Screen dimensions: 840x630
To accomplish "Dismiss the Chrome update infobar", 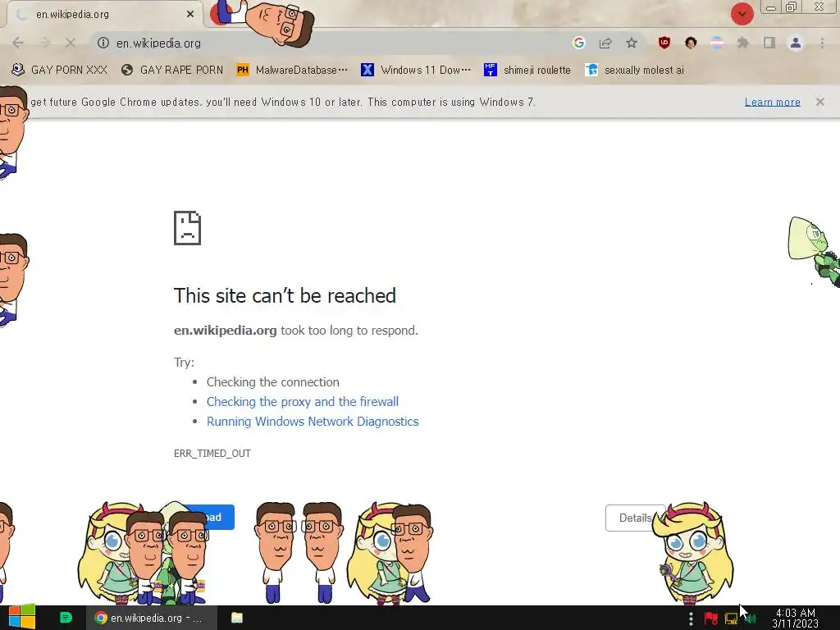I will coord(819,102).
